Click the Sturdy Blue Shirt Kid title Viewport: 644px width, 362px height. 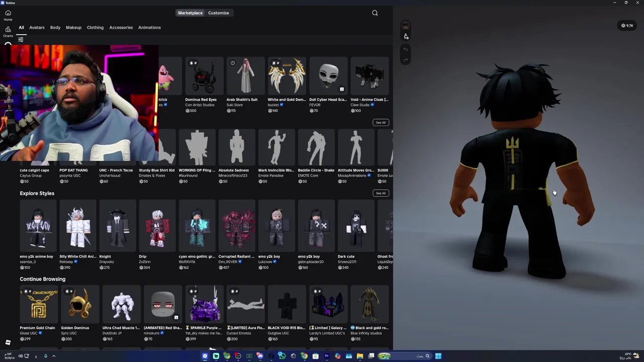point(156,170)
